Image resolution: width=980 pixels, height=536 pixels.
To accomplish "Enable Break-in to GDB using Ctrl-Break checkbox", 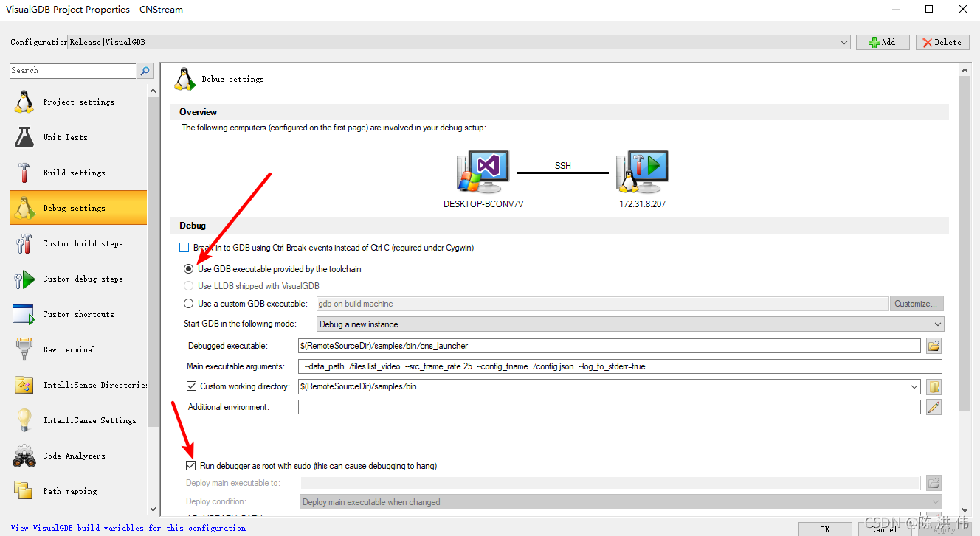I will click(184, 248).
